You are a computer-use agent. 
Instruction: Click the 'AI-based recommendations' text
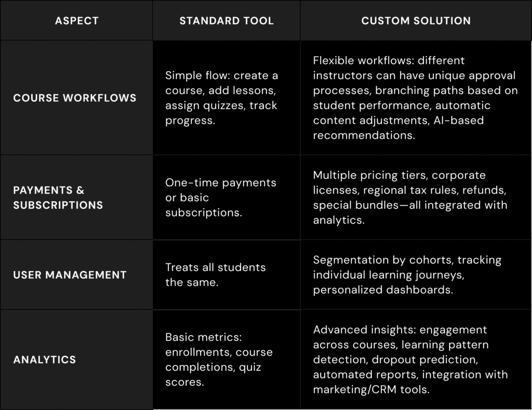[398, 128]
